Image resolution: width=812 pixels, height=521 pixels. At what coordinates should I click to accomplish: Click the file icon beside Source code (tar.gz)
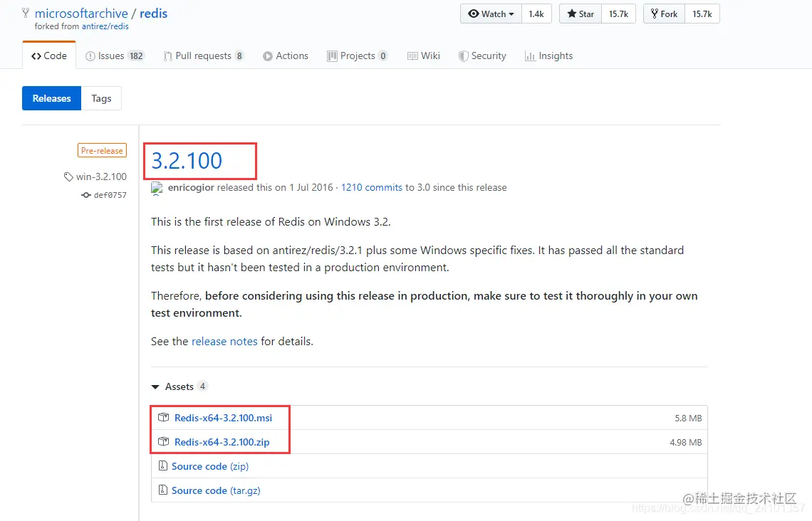(x=162, y=490)
